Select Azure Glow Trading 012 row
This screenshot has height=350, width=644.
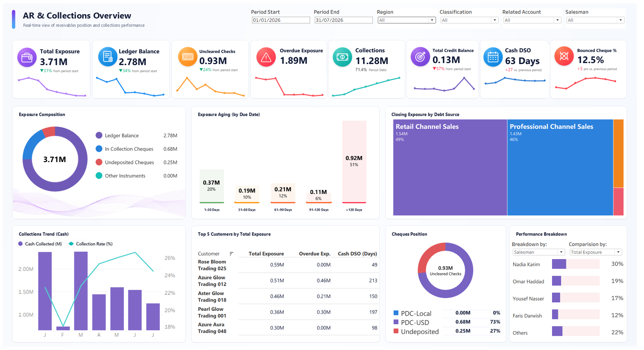288,281
